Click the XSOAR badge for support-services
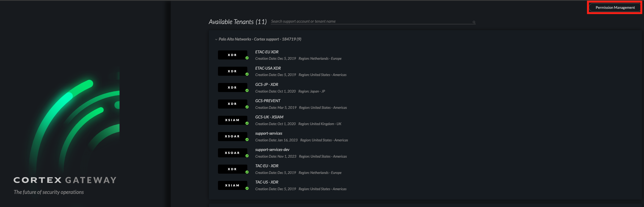 pyautogui.click(x=232, y=137)
